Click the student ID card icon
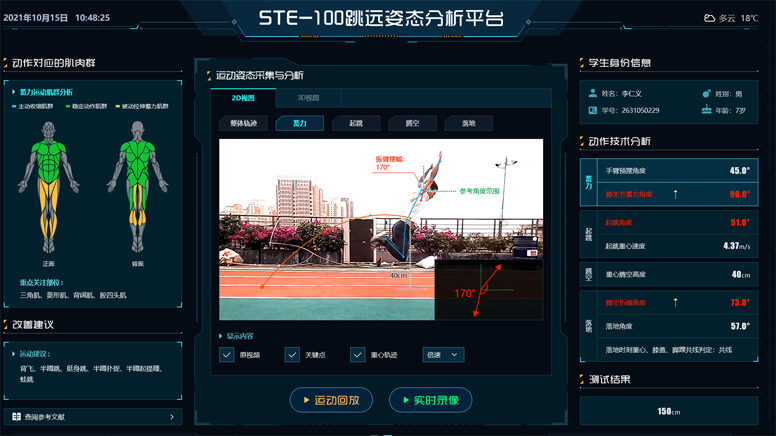 click(x=594, y=110)
